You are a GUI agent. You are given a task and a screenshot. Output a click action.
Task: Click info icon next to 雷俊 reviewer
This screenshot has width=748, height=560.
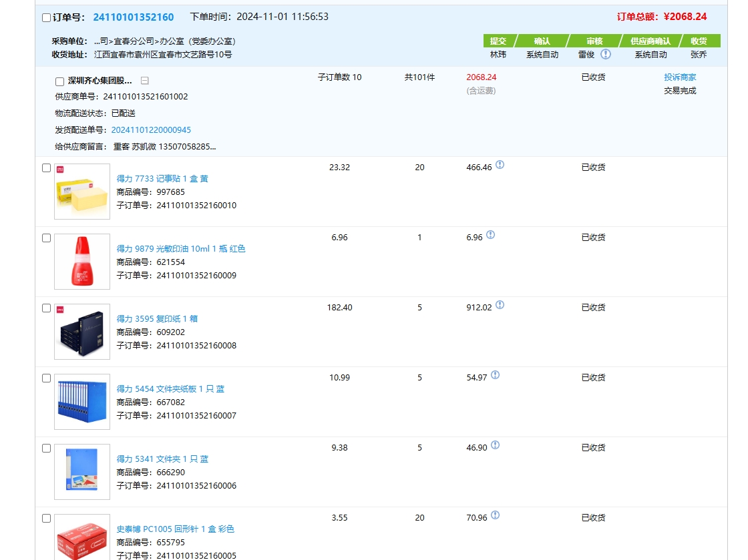605,54
